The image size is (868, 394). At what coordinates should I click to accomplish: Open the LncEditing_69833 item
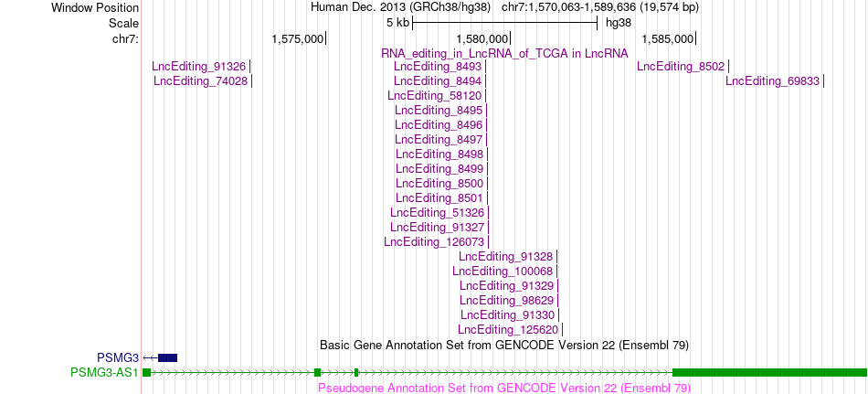[773, 81]
